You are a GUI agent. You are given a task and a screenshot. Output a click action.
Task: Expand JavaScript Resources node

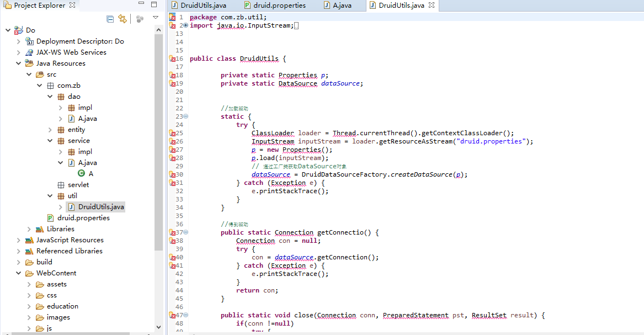[x=18, y=240]
